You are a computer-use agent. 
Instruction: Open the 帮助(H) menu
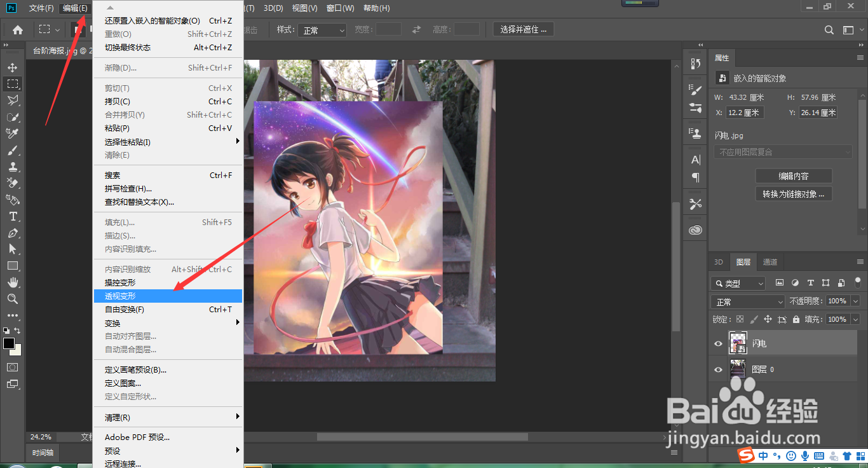[377, 8]
